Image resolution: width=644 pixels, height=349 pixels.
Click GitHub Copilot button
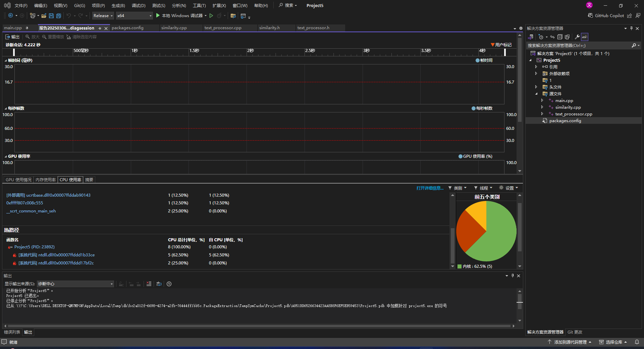(606, 15)
